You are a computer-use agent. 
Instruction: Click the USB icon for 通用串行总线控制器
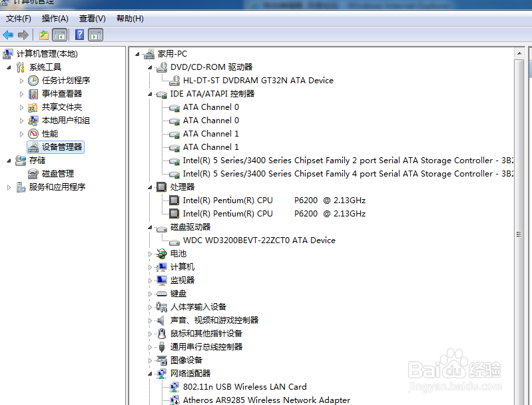(162, 347)
